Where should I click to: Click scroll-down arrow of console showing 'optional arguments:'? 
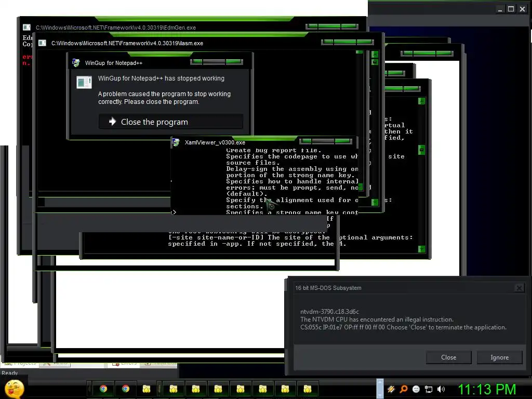point(421,249)
